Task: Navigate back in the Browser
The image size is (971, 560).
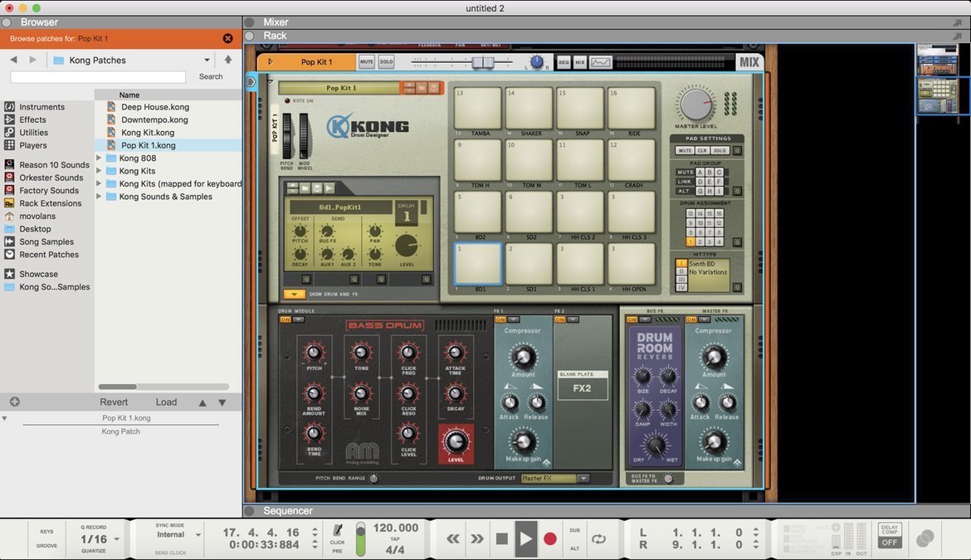Action: (13, 60)
